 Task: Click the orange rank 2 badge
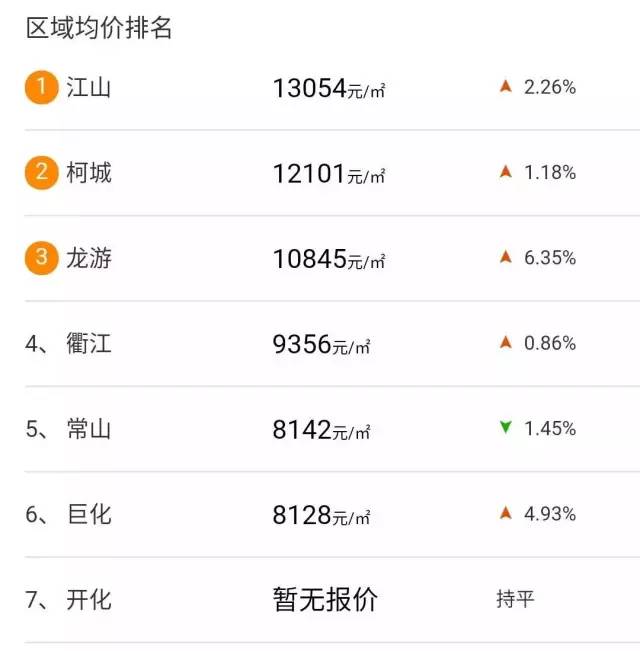[x=41, y=172]
